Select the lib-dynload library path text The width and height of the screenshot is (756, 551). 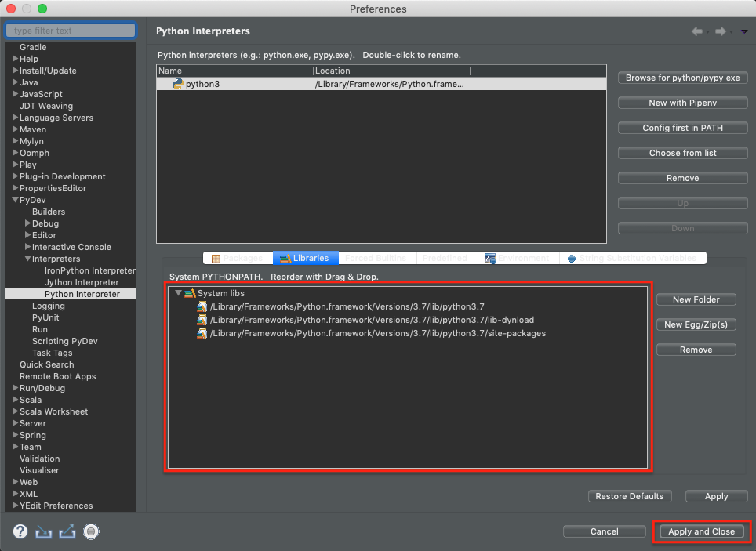coord(372,320)
